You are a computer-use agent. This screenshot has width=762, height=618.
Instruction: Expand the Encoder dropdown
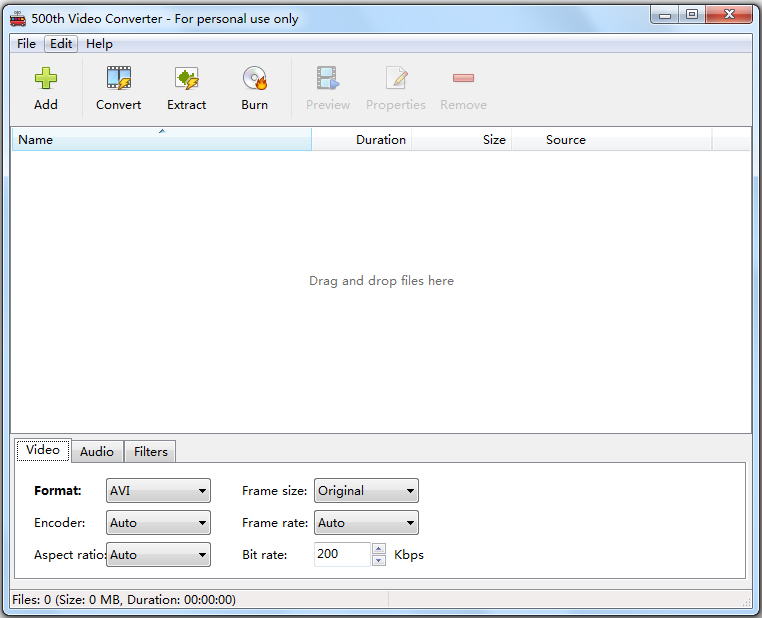tap(158, 523)
